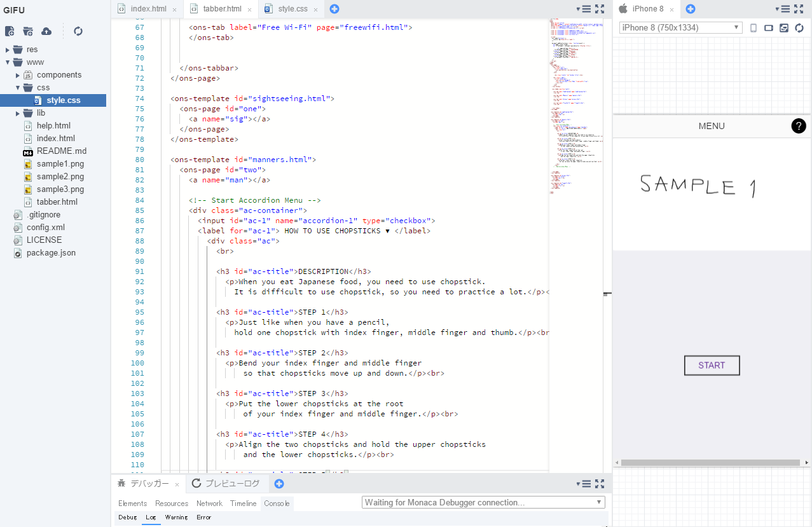Viewport: 812px width, 527px height.
Task: Open the debugger panel menu icon
Action: tap(585, 484)
